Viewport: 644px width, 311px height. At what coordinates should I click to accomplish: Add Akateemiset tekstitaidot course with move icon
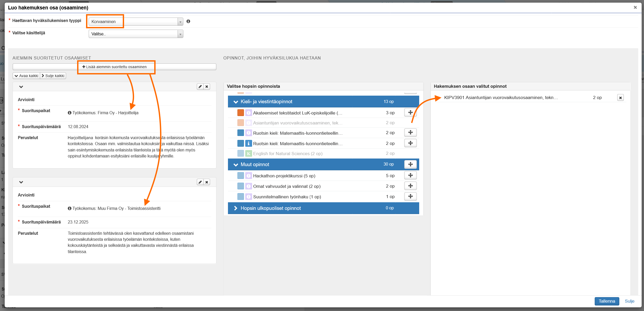point(410,113)
